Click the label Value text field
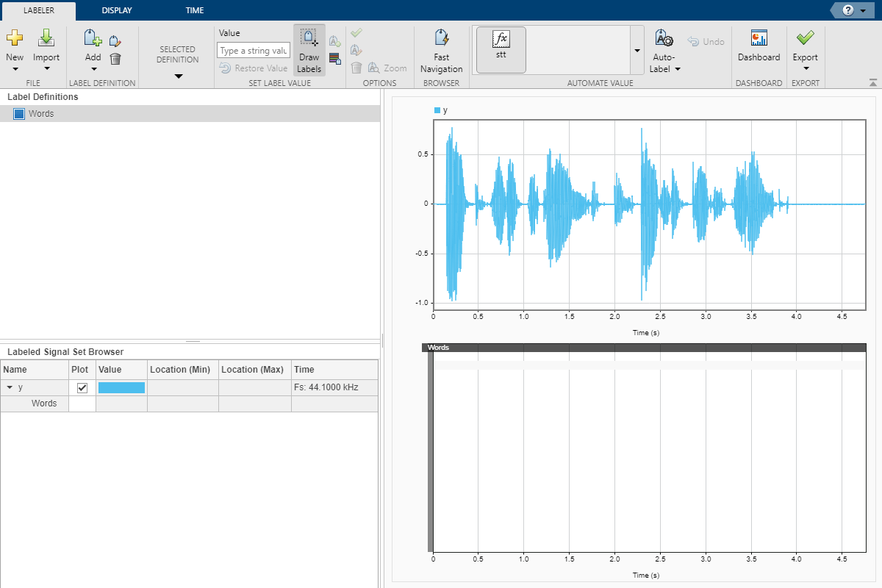The width and height of the screenshot is (882, 588). [254, 51]
